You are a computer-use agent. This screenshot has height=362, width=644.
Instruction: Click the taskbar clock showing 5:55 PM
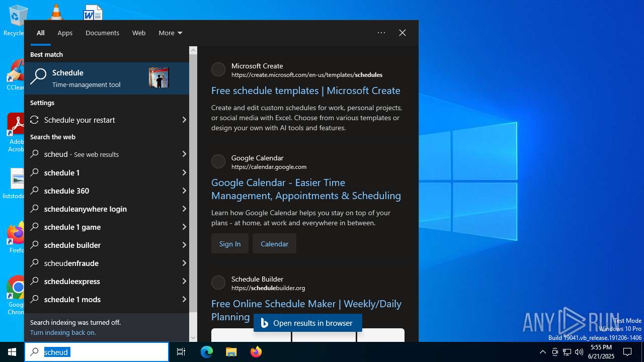pos(601,352)
